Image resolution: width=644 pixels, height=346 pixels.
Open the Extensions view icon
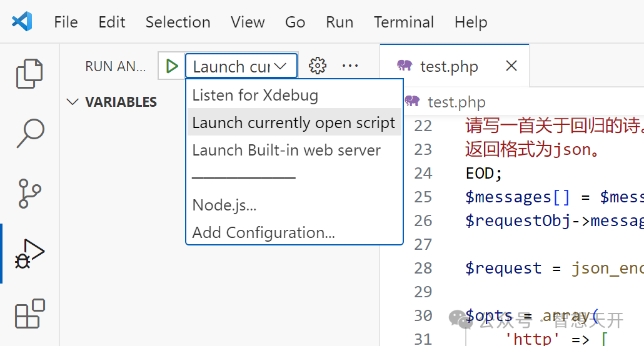coord(29,314)
